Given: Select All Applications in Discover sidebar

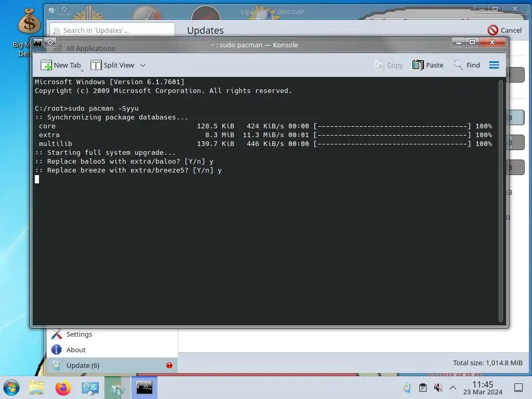Looking at the screenshot, I should (x=90, y=48).
